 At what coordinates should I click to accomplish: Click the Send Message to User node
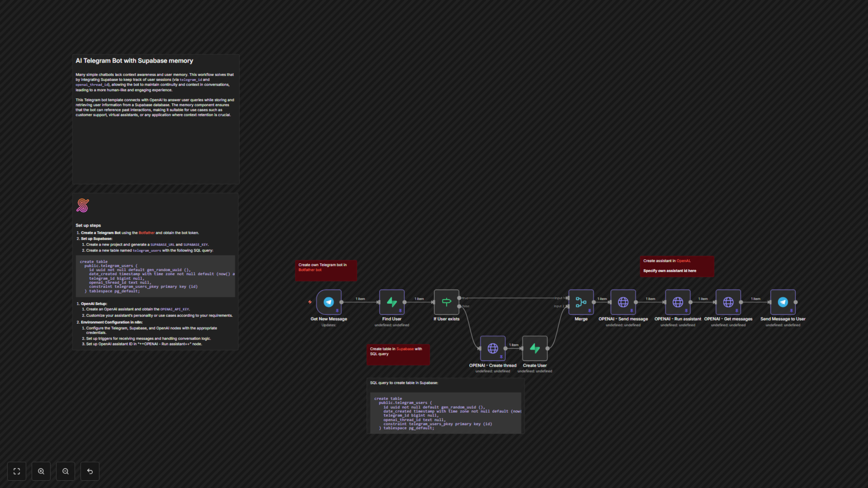782,302
